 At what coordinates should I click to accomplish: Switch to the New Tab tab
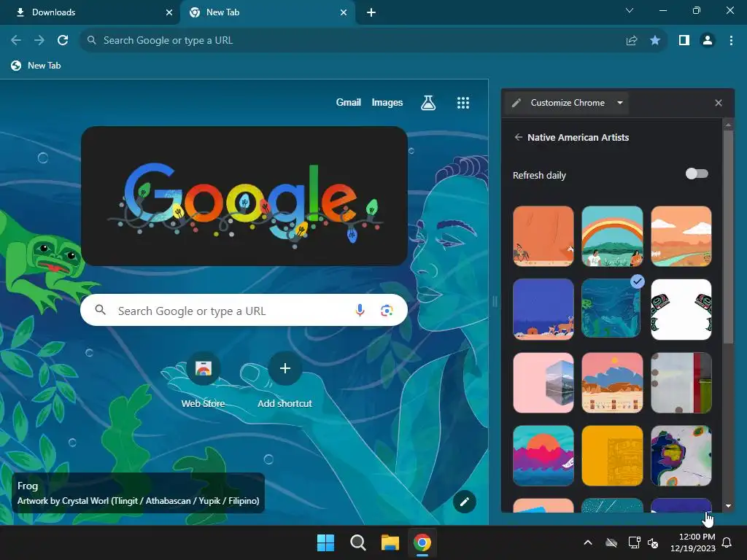(x=267, y=12)
